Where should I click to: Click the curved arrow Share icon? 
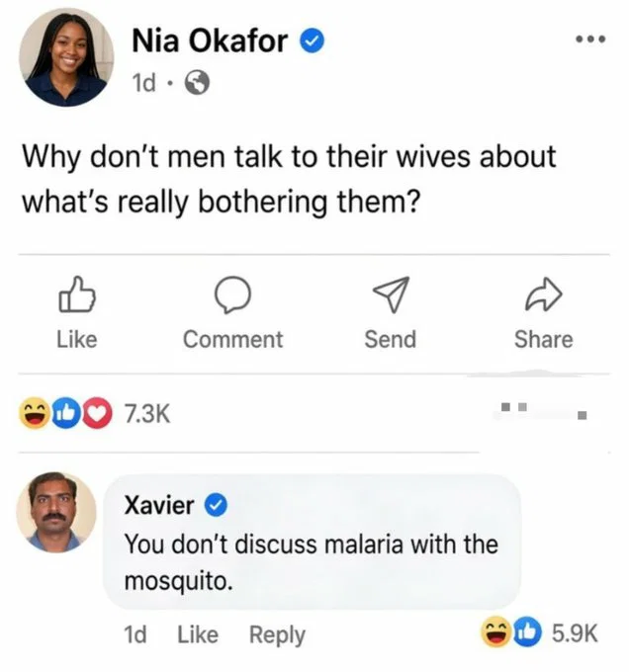[544, 294]
